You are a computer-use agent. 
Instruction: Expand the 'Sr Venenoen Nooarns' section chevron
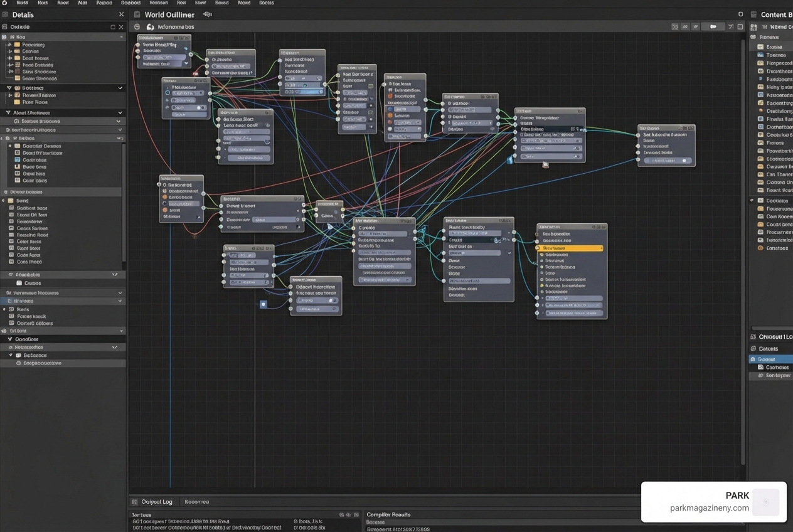tap(120, 293)
